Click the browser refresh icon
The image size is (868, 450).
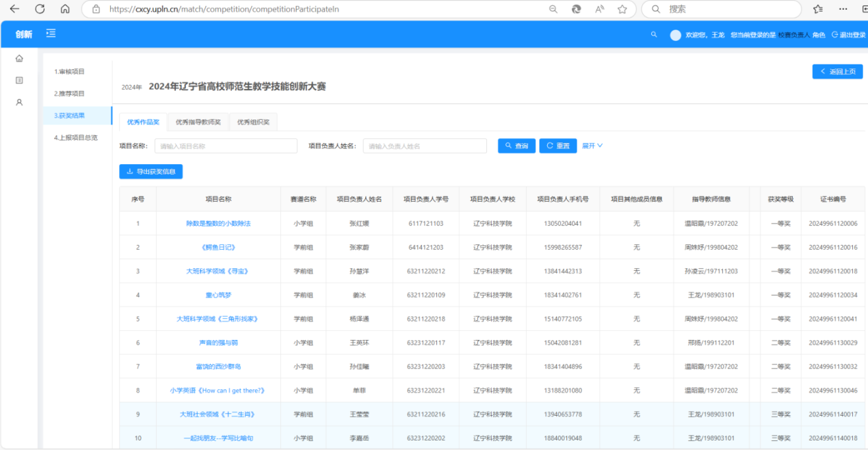[40, 10]
